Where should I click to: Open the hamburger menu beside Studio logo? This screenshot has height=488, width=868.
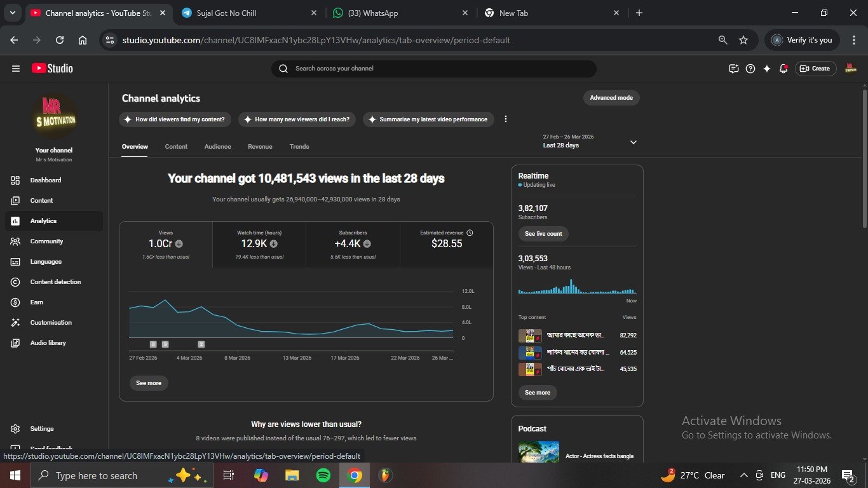tap(16, 69)
